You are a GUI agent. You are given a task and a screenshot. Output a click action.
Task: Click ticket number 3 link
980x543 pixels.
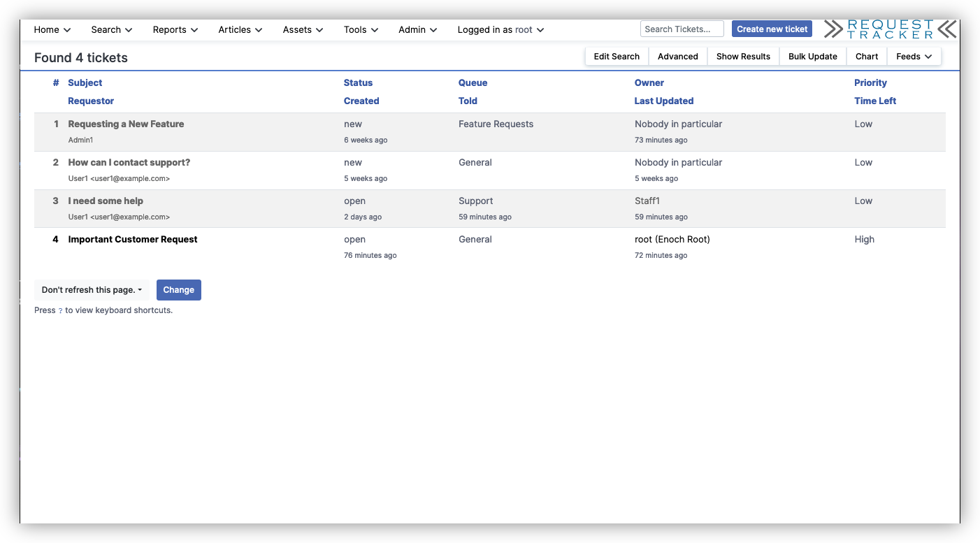pyautogui.click(x=56, y=201)
